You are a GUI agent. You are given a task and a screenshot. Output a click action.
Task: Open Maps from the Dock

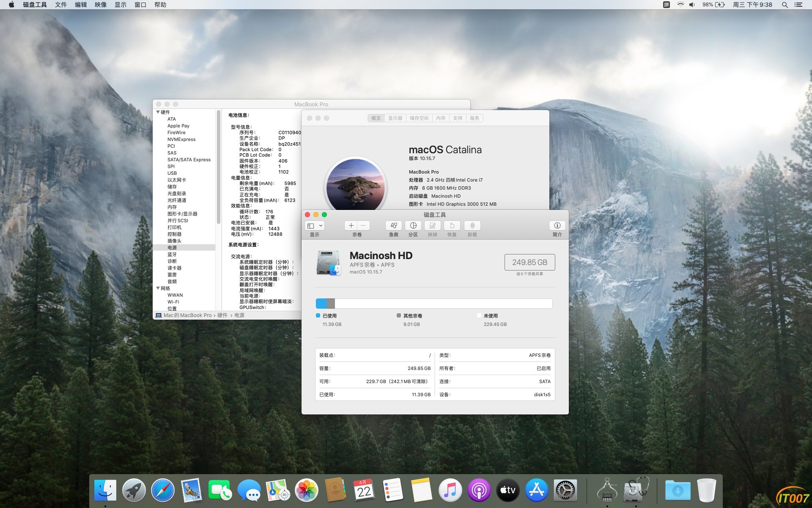277,491
